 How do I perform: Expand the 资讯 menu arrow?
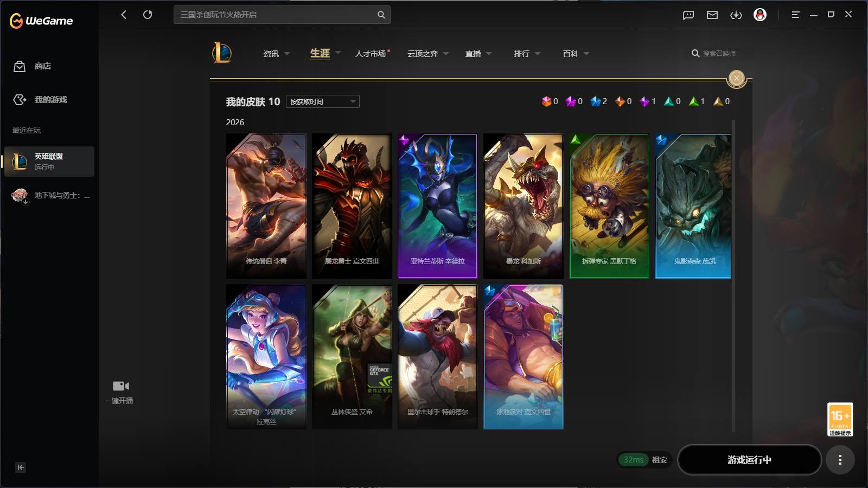(287, 54)
